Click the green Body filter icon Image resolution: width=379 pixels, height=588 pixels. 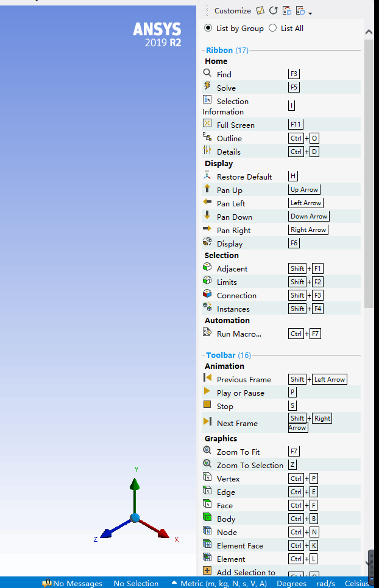(207, 517)
